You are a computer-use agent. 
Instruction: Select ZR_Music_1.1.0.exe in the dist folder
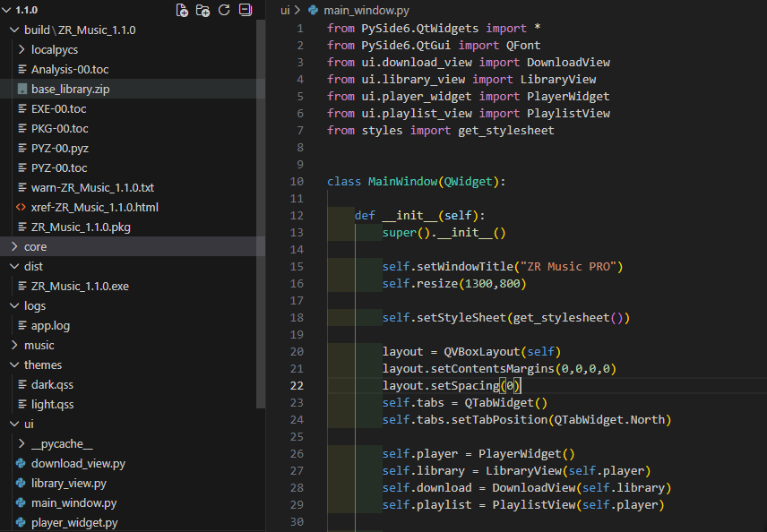pyautogui.click(x=80, y=286)
